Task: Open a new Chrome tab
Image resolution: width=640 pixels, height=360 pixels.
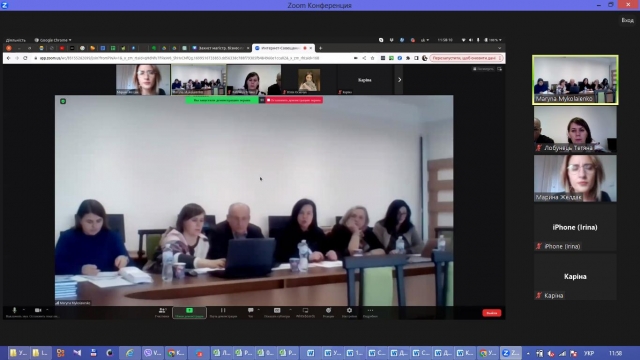Action: [x=320, y=48]
